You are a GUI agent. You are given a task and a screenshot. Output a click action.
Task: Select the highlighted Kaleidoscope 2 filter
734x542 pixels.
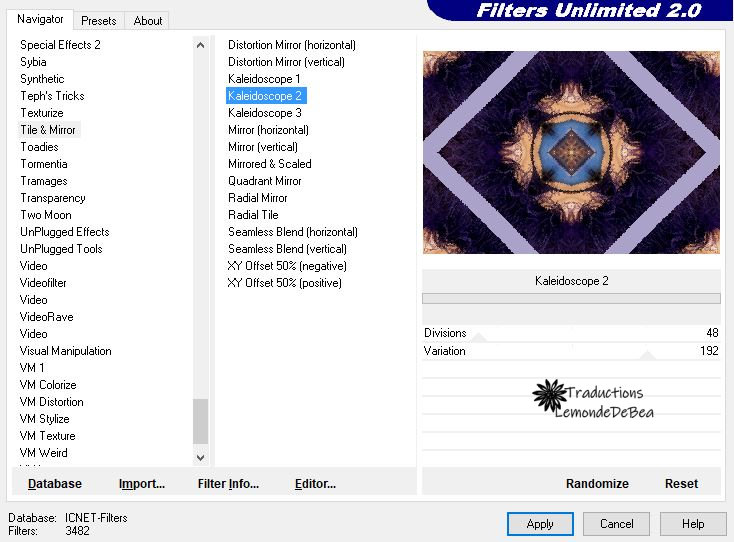point(266,96)
